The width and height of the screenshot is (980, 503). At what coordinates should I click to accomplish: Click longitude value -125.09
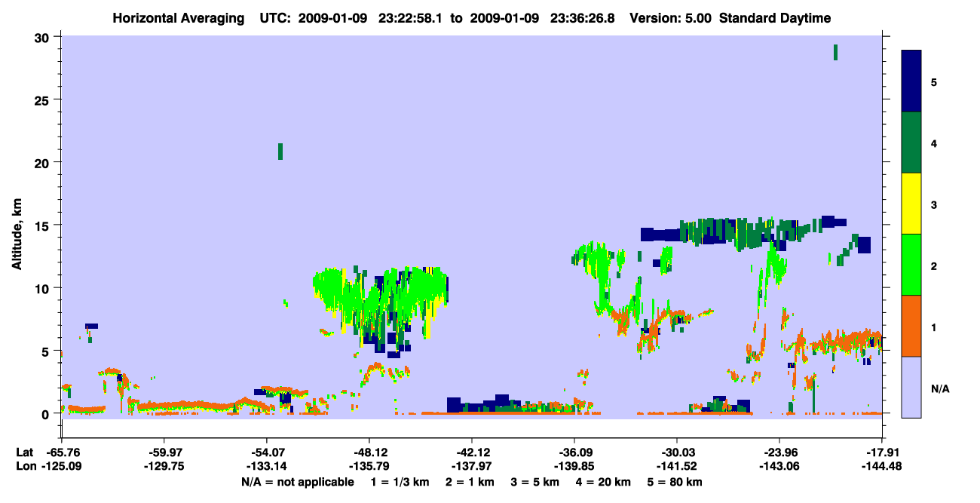click(x=63, y=466)
